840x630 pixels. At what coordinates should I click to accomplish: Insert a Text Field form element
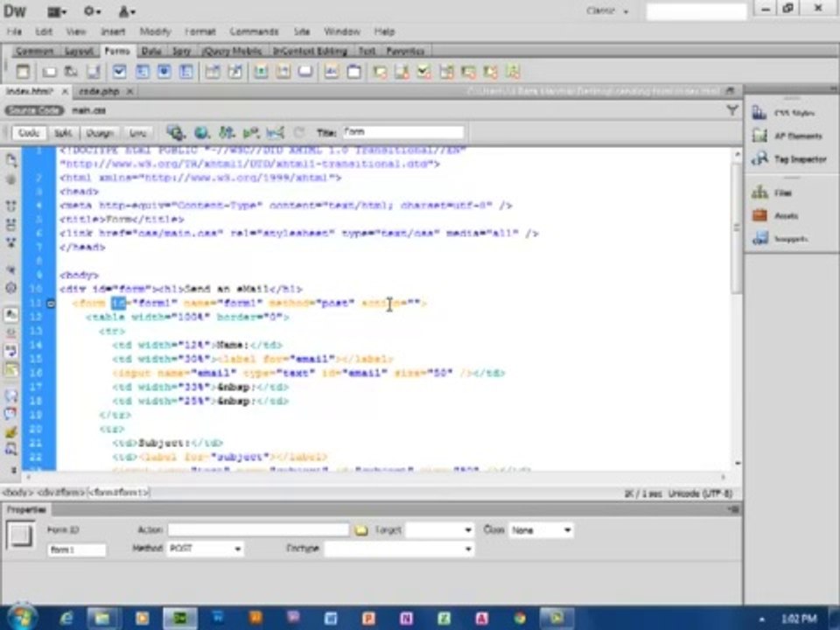click(x=49, y=71)
